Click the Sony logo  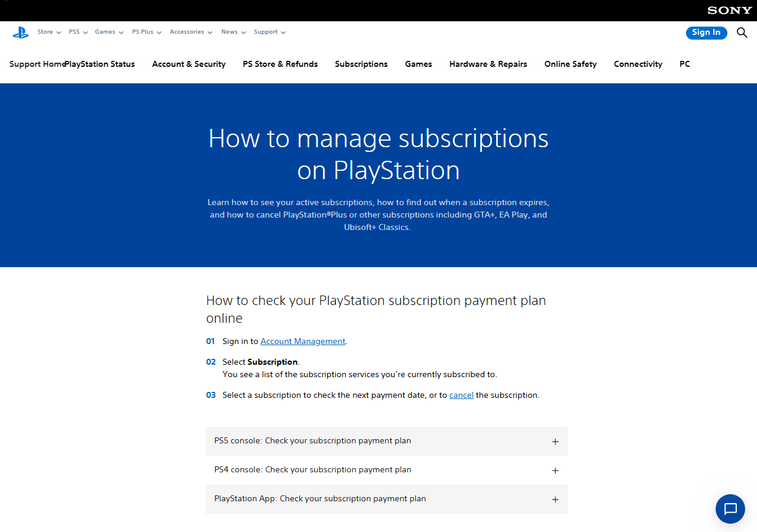(730, 10)
